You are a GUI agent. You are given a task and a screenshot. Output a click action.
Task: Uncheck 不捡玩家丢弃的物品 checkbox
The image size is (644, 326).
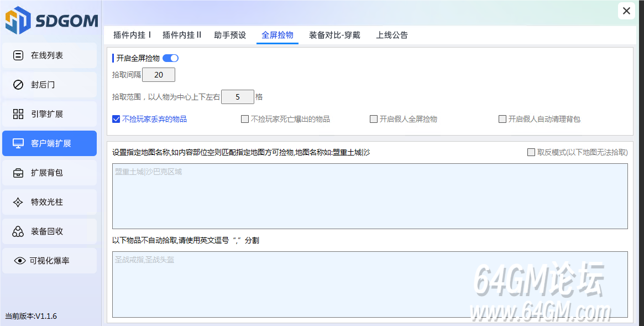116,119
